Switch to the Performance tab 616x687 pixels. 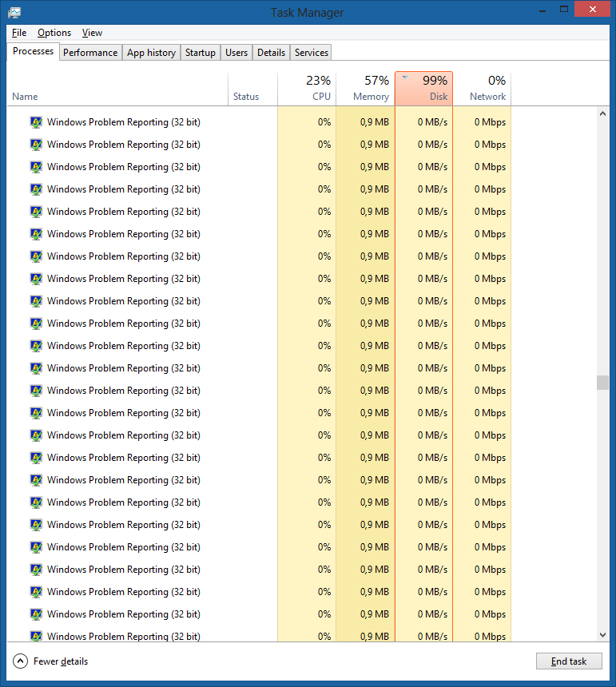coord(90,53)
